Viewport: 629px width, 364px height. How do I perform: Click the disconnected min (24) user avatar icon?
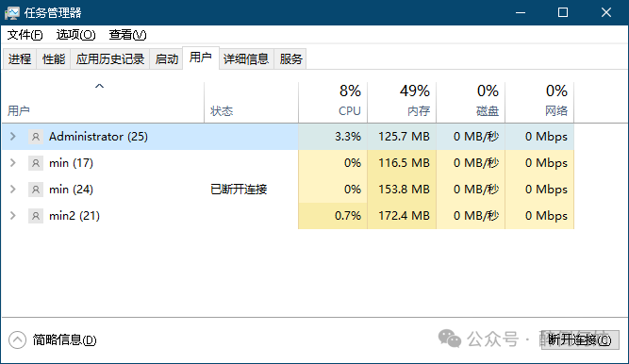(x=36, y=190)
